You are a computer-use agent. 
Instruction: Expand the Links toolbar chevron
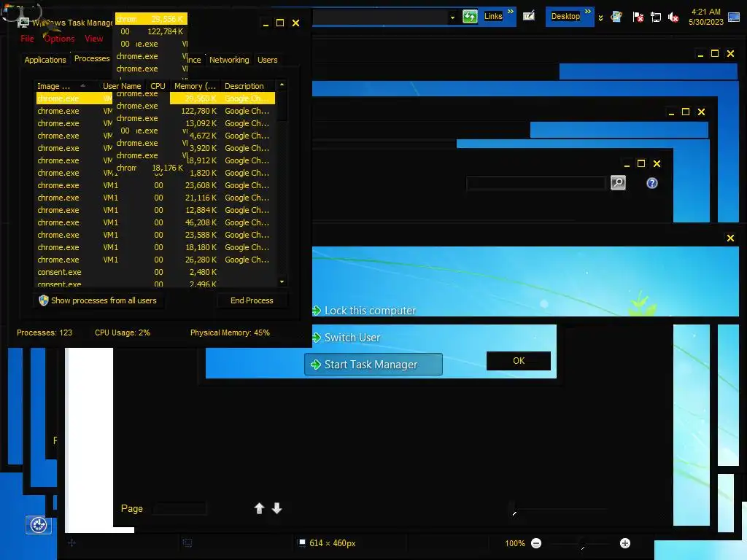pos(510,12)
